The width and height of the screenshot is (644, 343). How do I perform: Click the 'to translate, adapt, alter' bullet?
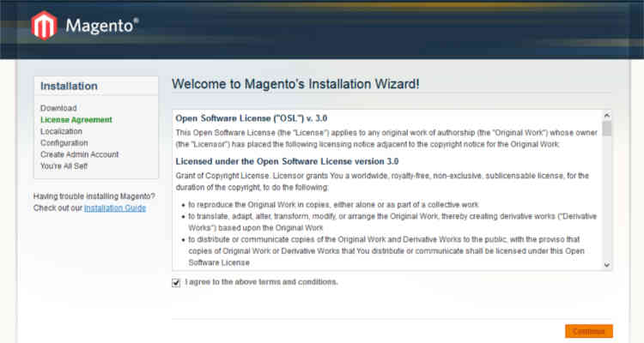pos(392,222)
